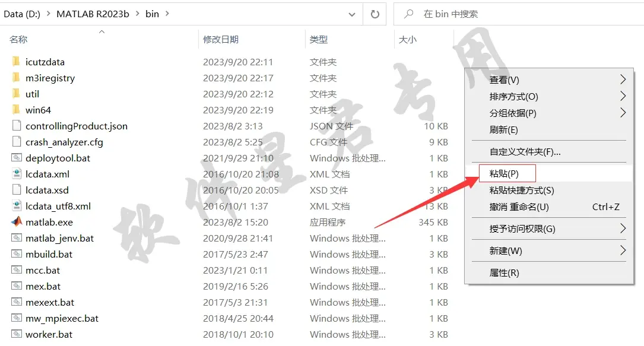
Task: Select the crash_analyzer.cfg file name
Action: 64,142
